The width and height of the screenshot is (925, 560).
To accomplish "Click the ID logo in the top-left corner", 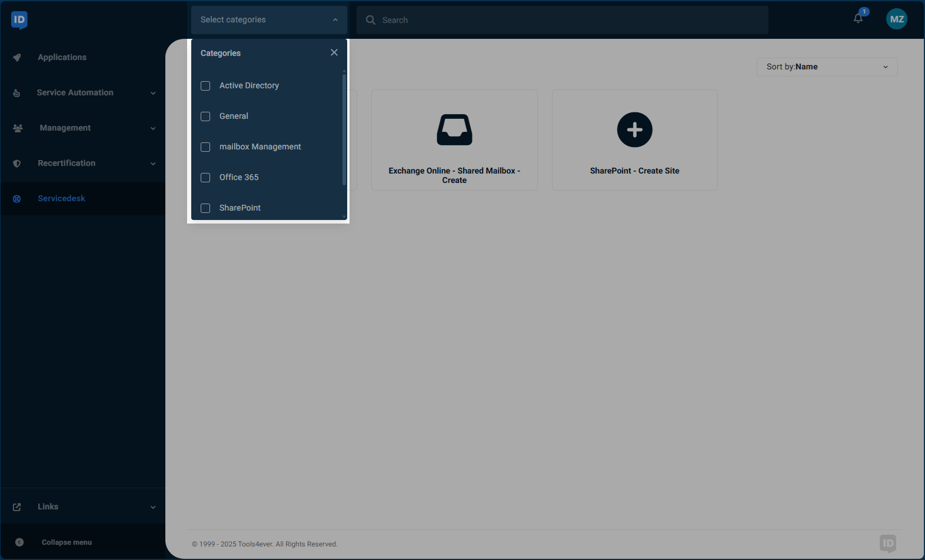I will tap(19, 20).
